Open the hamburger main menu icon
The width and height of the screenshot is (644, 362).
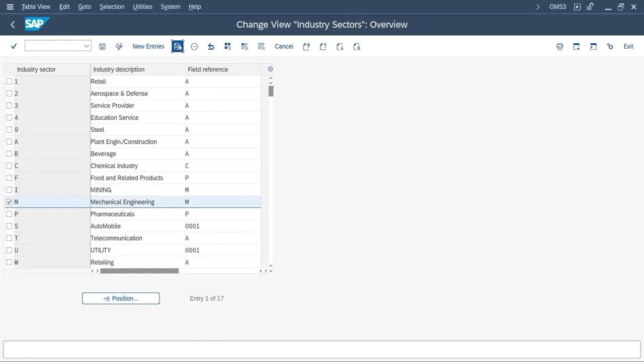[x=10, y=7]
